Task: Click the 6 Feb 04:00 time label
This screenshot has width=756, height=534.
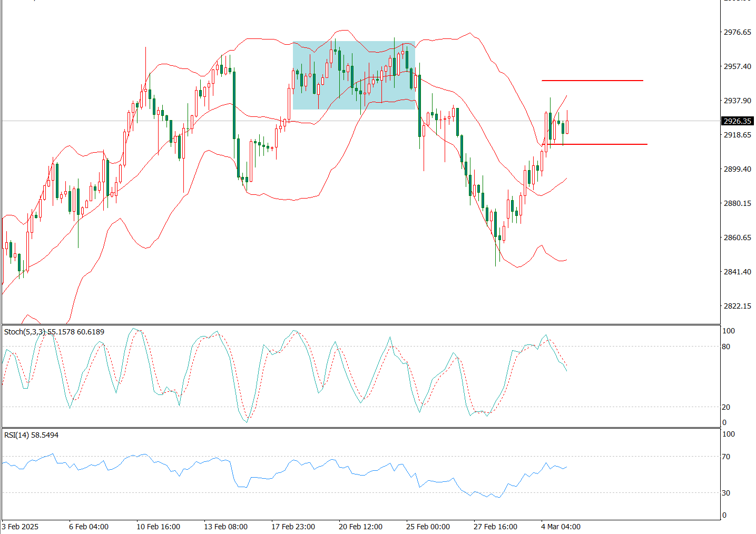Action: point(89,527)
